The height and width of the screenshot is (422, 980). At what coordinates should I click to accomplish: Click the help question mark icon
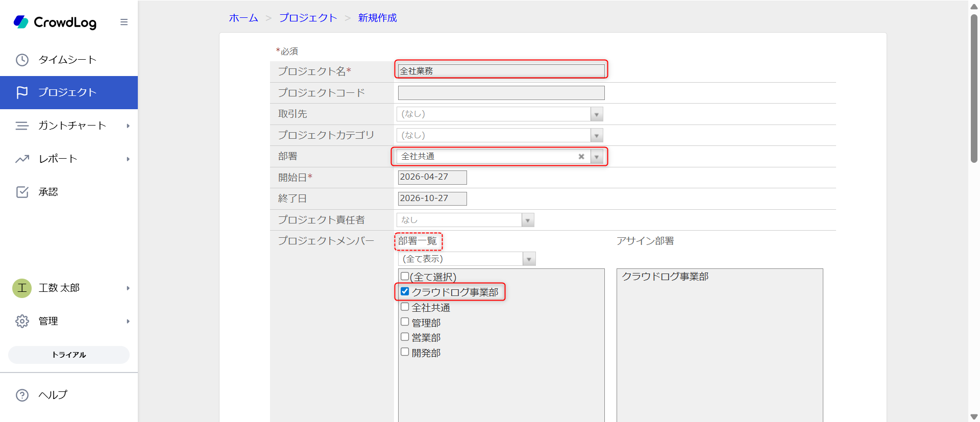tap(22, 395)
